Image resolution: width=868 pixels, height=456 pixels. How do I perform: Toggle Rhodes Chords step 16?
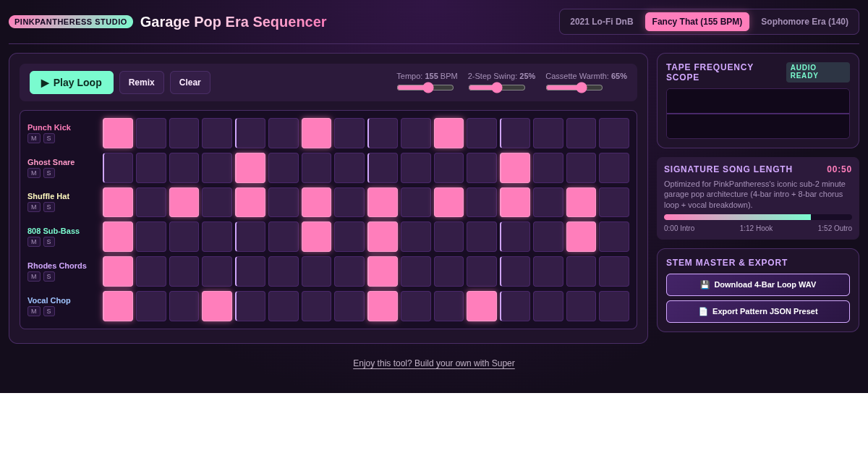614,271
